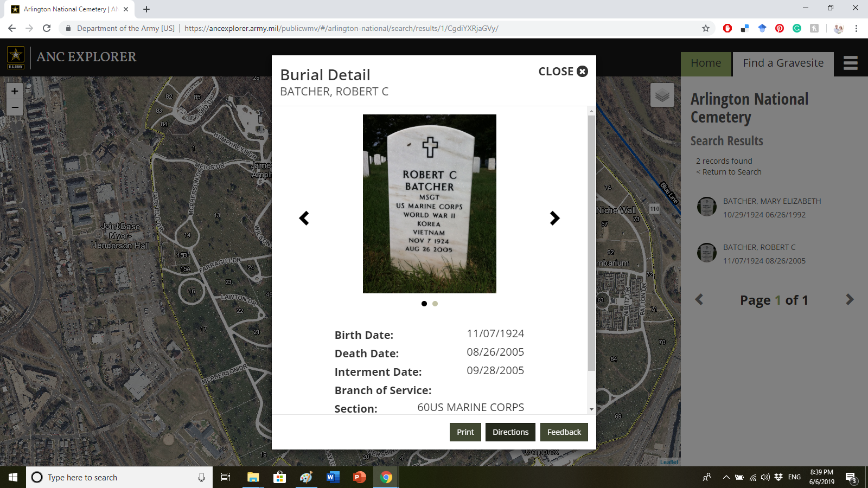The image size is (868, 488).
Task: Click the Return to Search link
Action: 731,172
